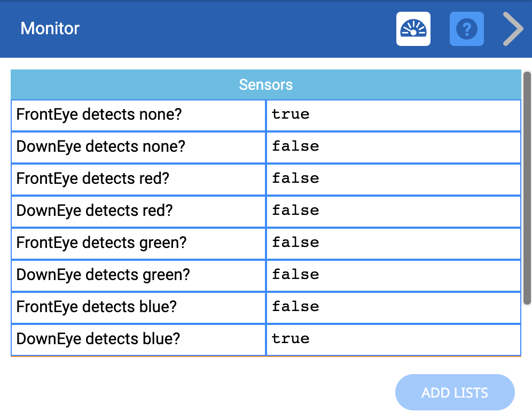Click the vertical scrollbar thumb
This screenshot has height=419, width=532.
(x=527, y=187)
